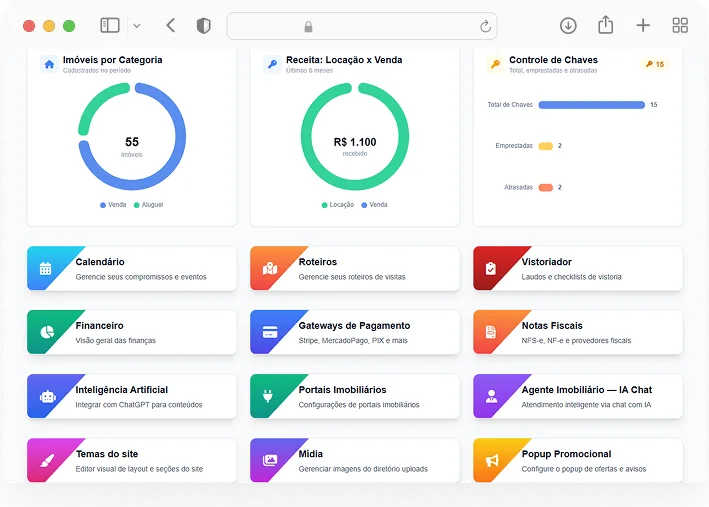Show tab overview grid icon
Screen dimensions: 709x507
click(680, 25)
